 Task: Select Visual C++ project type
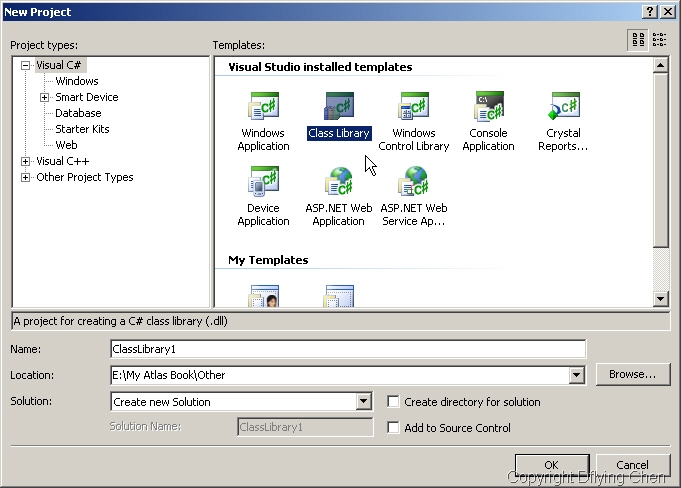pyautogui.click(x=63, y=162)
